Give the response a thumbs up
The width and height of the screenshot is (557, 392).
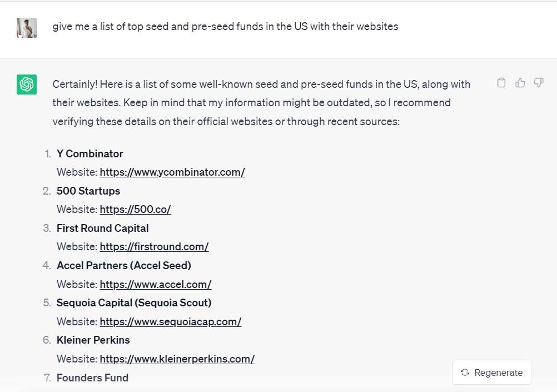click(x=520, y=83)
